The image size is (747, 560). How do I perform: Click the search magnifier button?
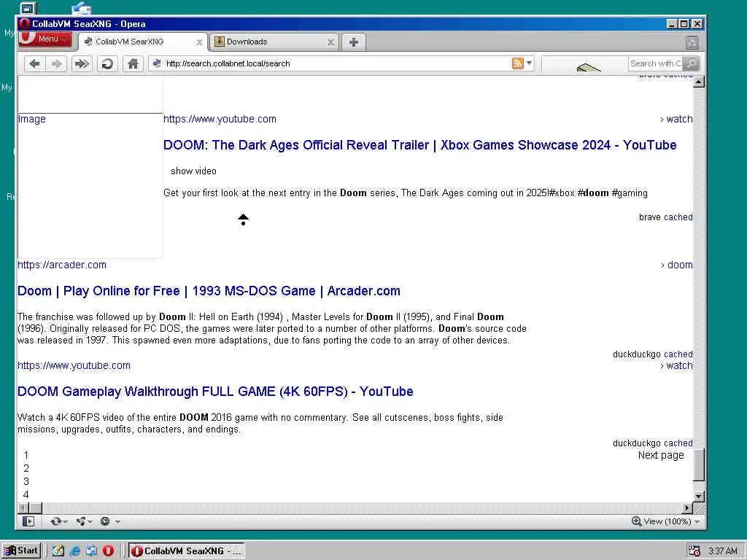691,63
